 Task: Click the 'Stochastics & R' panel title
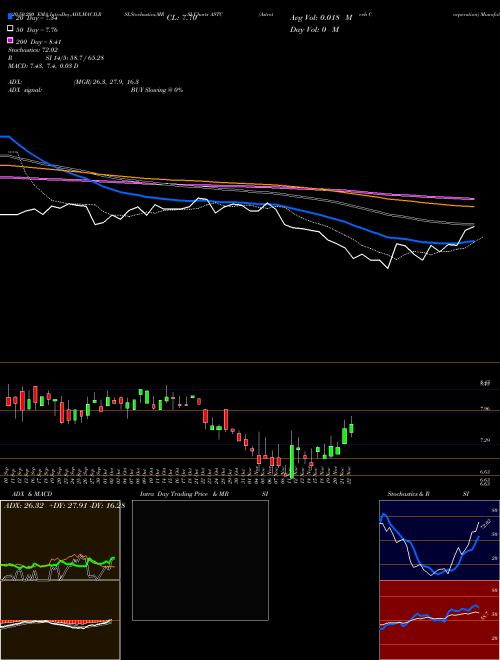click(408, 494)
